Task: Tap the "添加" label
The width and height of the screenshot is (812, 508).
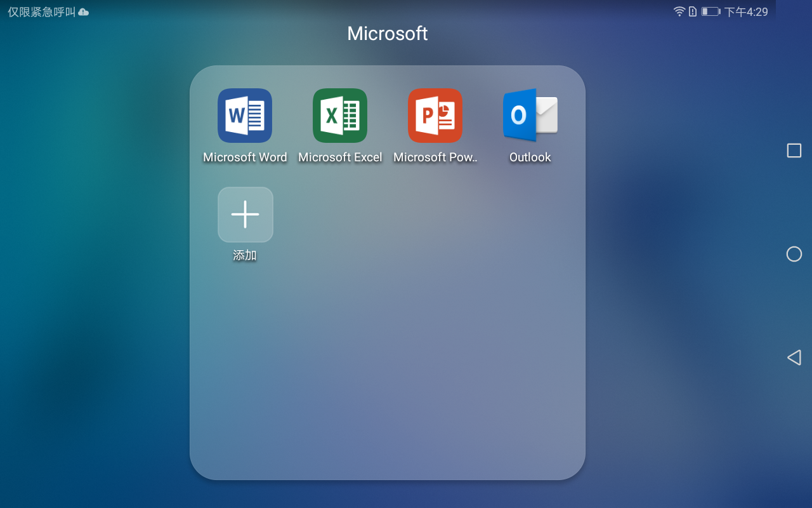Action: [x=245, y=255]
